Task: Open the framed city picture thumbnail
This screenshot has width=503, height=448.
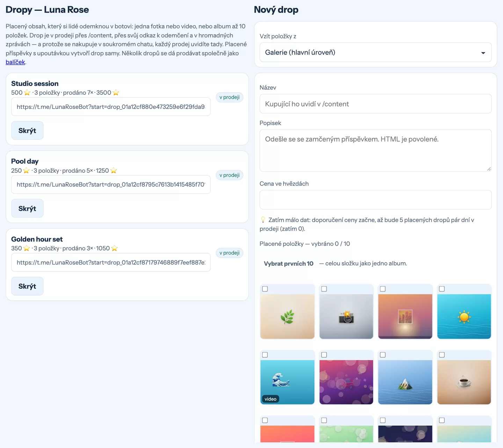Action: coord(405,316)
